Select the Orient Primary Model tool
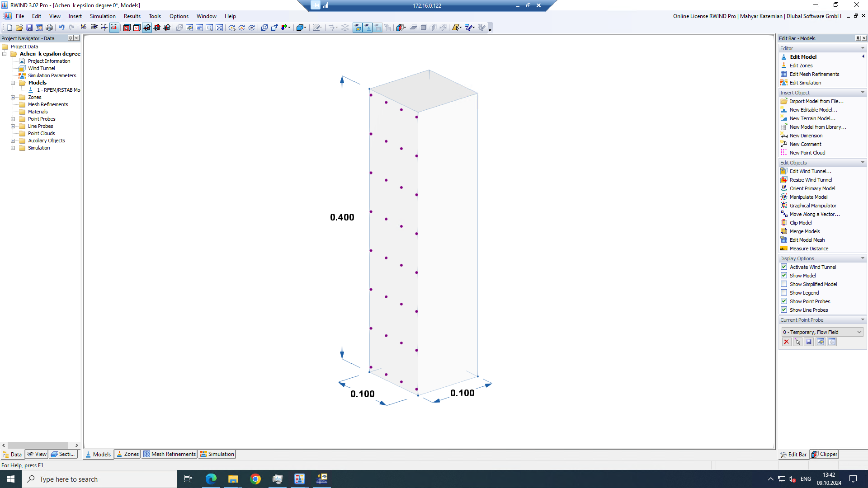The height and width of the screenshot is (488, 868). click(x=812, y=188)
